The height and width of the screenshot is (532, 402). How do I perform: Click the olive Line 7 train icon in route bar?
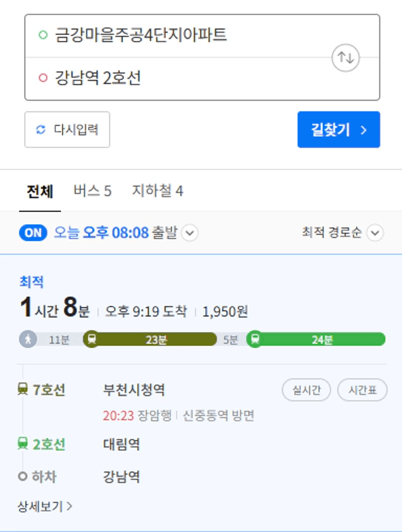click(91, 339)
